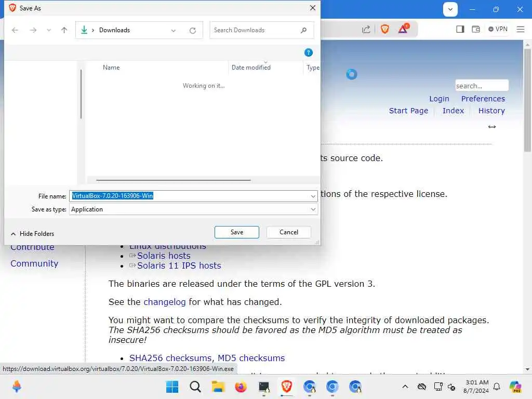The height and width of the screenshot is (399, 532).
Task: Go forward in Save As dialog
Action: coord(33,30)
